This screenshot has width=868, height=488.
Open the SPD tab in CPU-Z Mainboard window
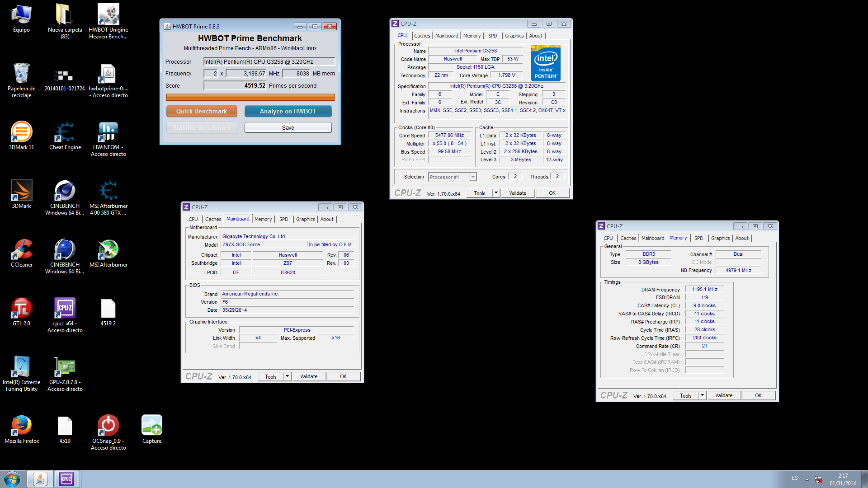click(283, 219)
